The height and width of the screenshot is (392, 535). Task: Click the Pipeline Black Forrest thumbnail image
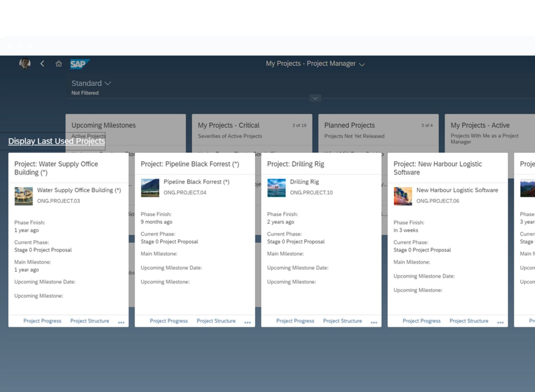150,188
